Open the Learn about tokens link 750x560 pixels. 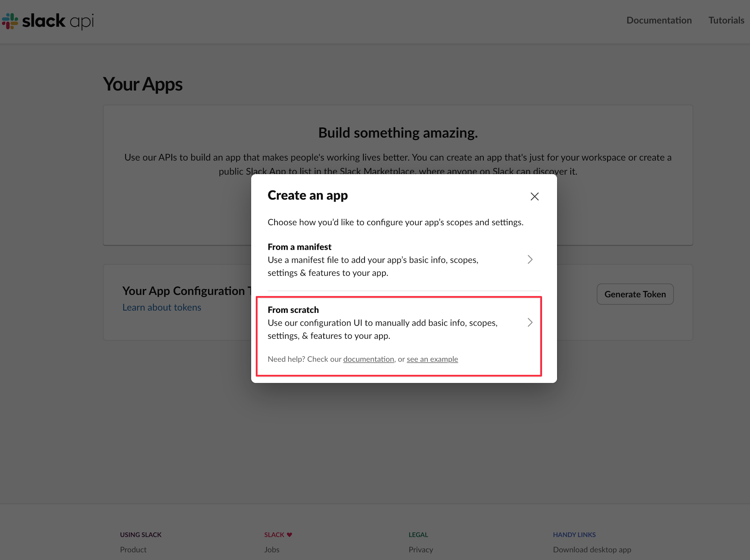162,308
